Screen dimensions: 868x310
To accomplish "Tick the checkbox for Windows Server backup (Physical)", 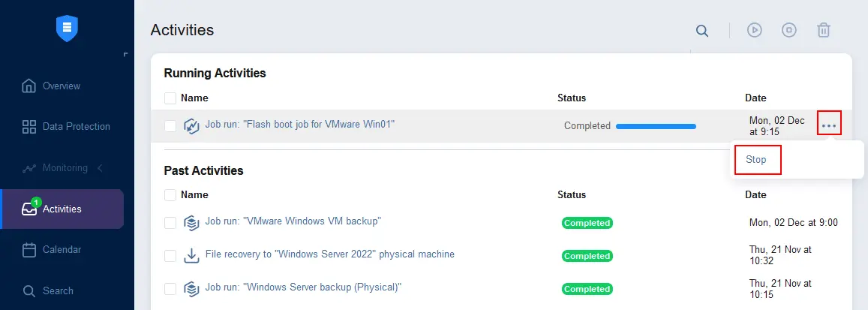I will pos(170,289).
